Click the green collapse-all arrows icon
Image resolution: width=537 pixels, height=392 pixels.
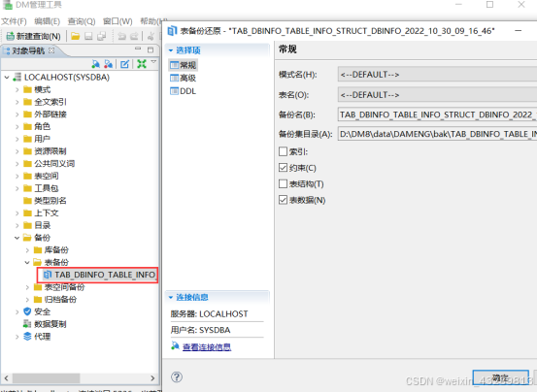pos(142,64)
